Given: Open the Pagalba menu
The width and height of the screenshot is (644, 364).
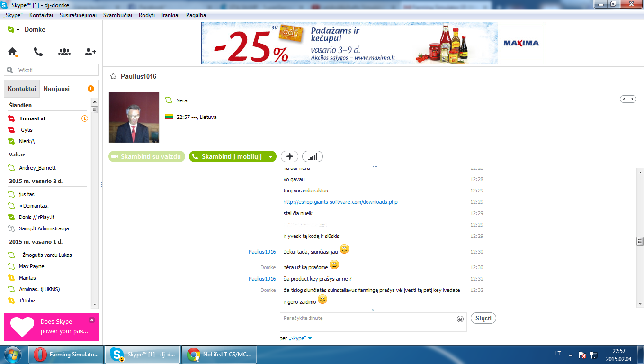Looking at the screenshot, I should coord(196,15).
